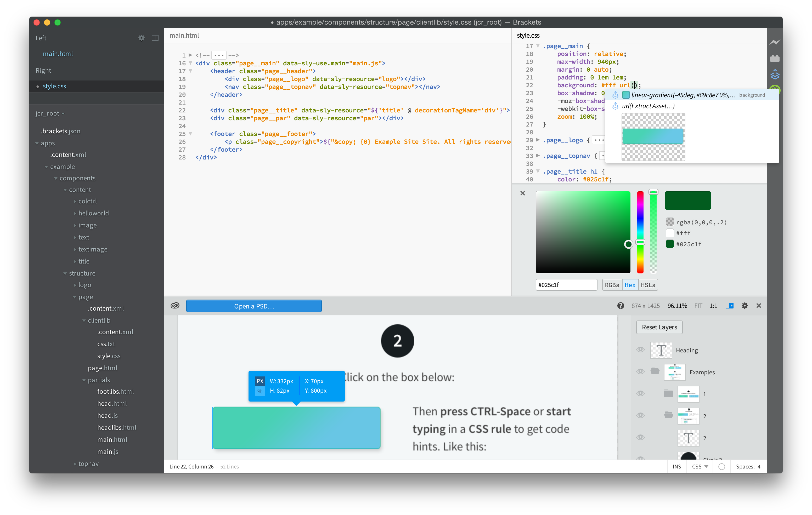The height and width of the screenshot is (515, 812).
Task: Open the CSS language mode dropdown
Action: [700, 466]
